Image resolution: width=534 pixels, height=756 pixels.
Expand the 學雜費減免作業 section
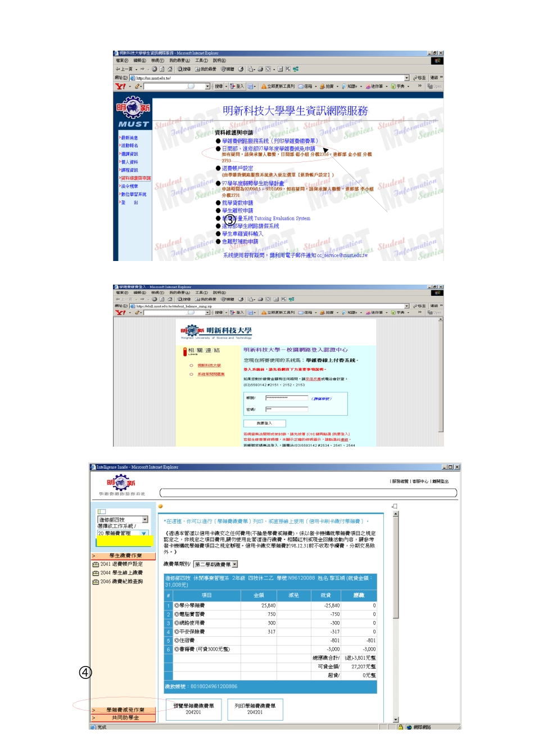pyautogui.click(x=124, y=710)
